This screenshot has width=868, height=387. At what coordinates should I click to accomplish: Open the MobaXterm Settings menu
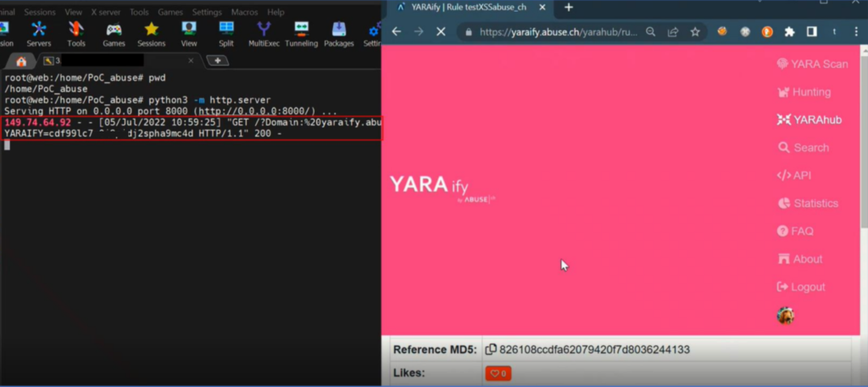click(207, 12)
